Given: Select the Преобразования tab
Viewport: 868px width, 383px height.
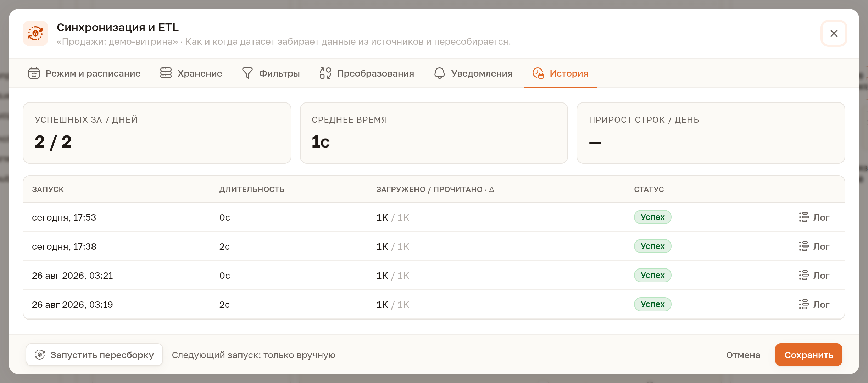Looking at the screenshot, I should (x=367, y=73).
